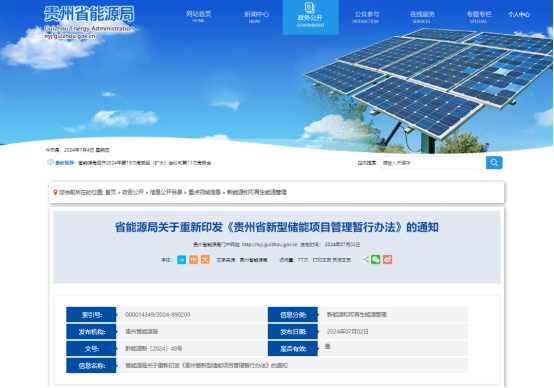Open the 新闻中心 NEWS menu
This screenshot has width=554, height=388.
coord(256,17)
